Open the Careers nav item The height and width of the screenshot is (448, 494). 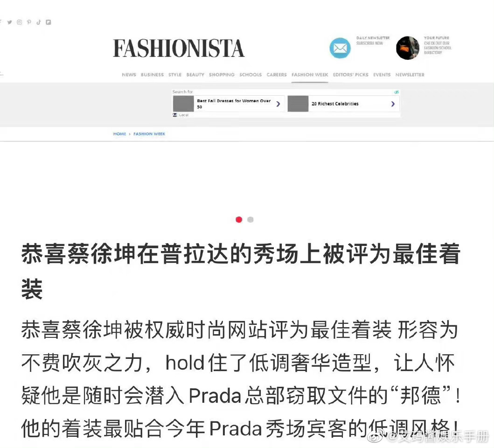(277, 75)
